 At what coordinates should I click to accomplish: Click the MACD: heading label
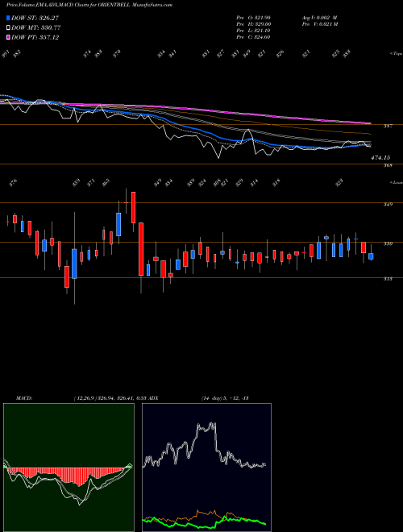tap(24, 398)
